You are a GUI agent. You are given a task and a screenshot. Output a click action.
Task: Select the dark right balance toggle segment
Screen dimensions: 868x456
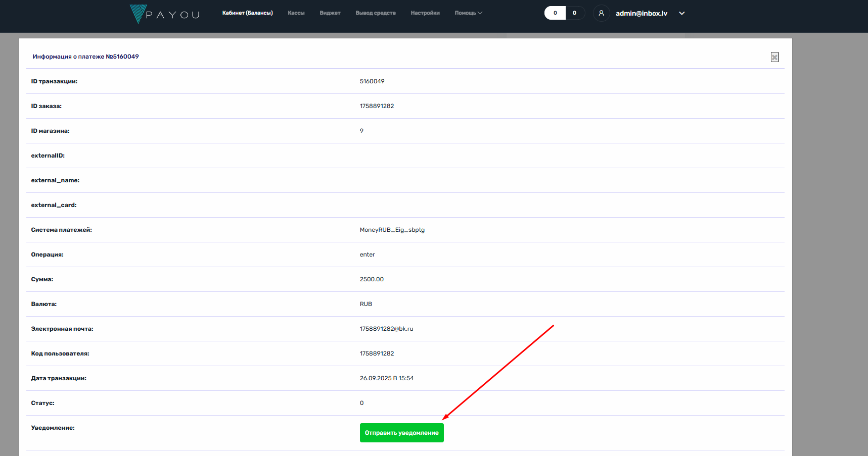click(x=574, y=13)
